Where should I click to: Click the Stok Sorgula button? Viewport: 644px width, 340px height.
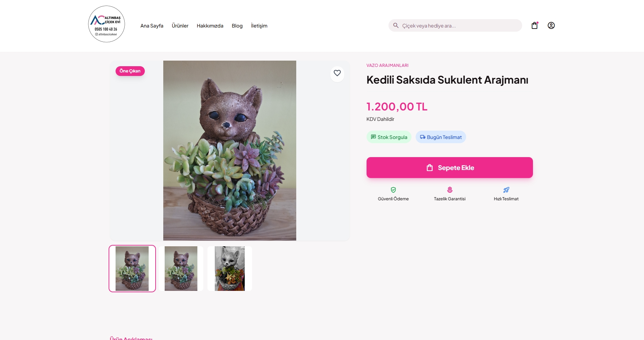[x=389, y=137]
